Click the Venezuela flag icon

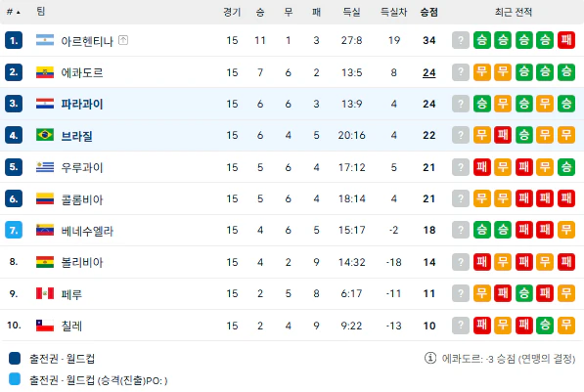coord(45,230)
